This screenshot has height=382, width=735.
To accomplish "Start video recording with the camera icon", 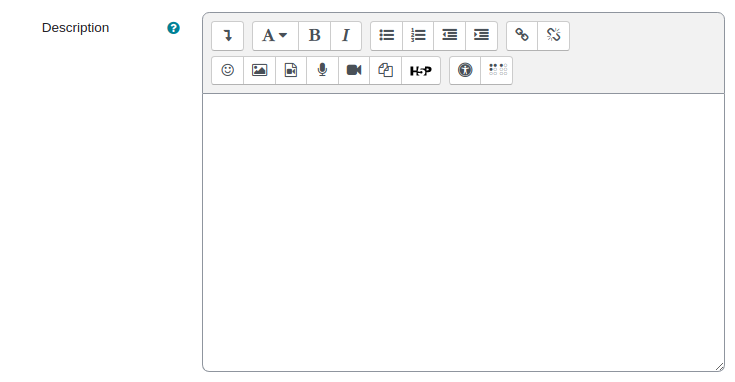I will pos(354,70).
